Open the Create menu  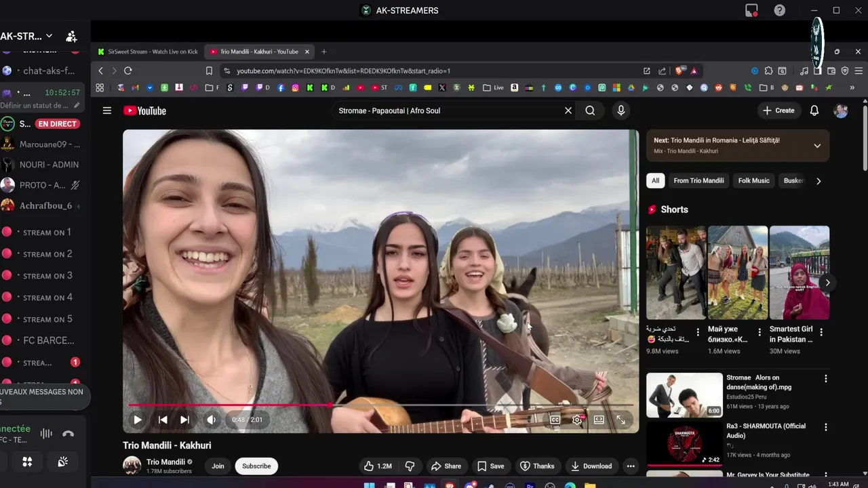click(778, 110)
